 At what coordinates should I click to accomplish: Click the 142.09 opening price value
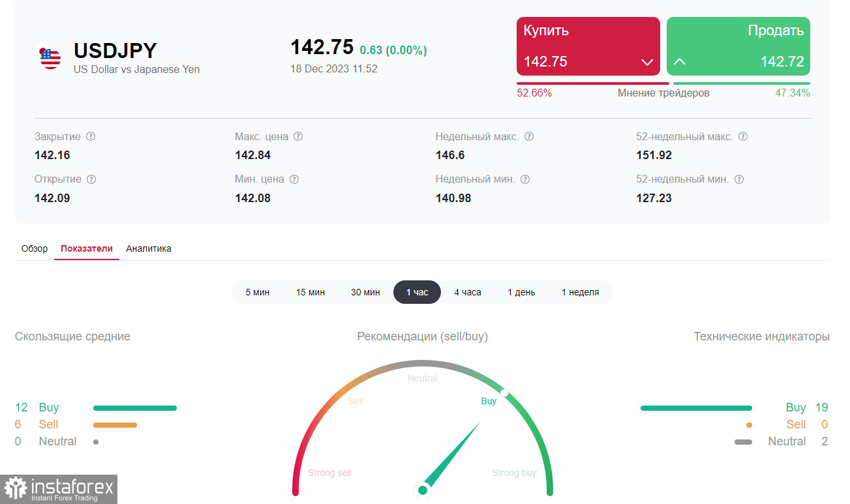[52, 198]
